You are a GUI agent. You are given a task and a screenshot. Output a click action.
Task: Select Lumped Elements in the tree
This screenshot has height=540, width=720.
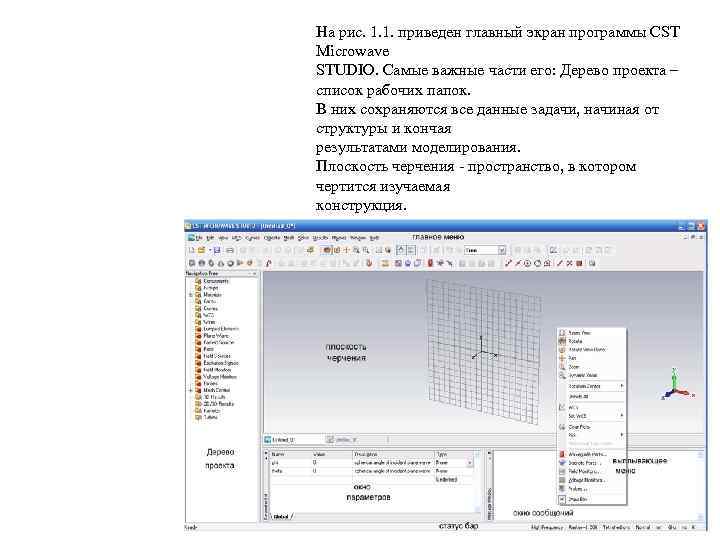tap(221, 329)
